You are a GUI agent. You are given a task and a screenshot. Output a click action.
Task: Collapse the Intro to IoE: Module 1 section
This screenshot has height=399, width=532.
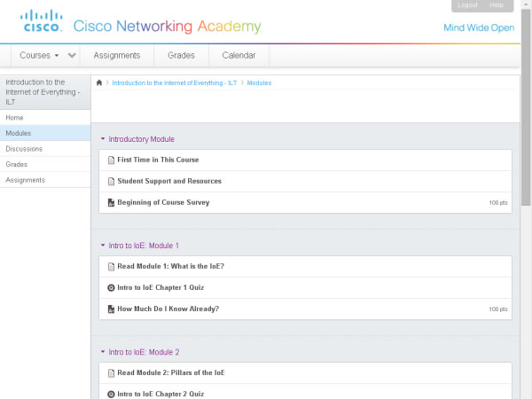[103, 246]
